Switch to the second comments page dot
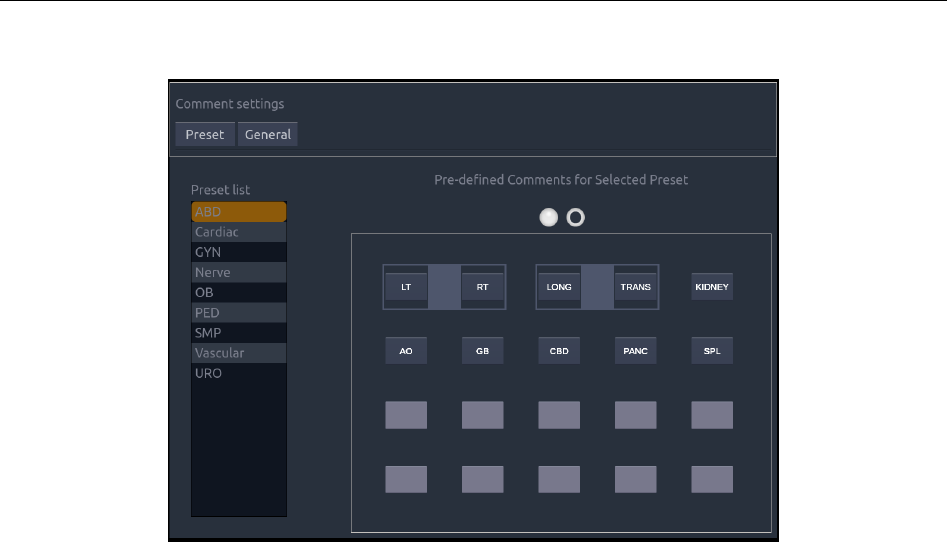Viewport: 947px width, 542px height. point(576,218)
